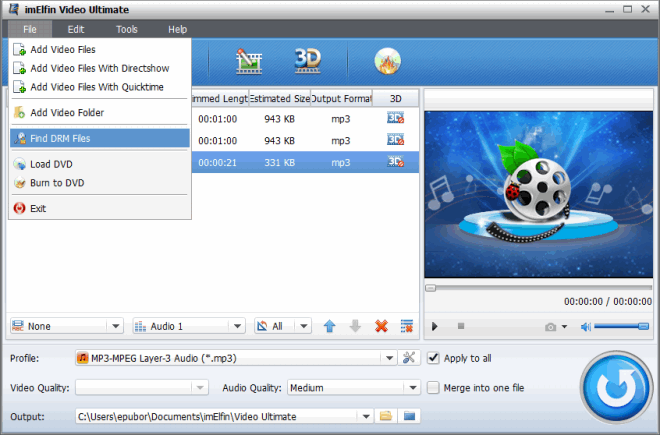Click the 3D column header
Image resolution: width=660 pixels, height=435 pixels.
396,99
